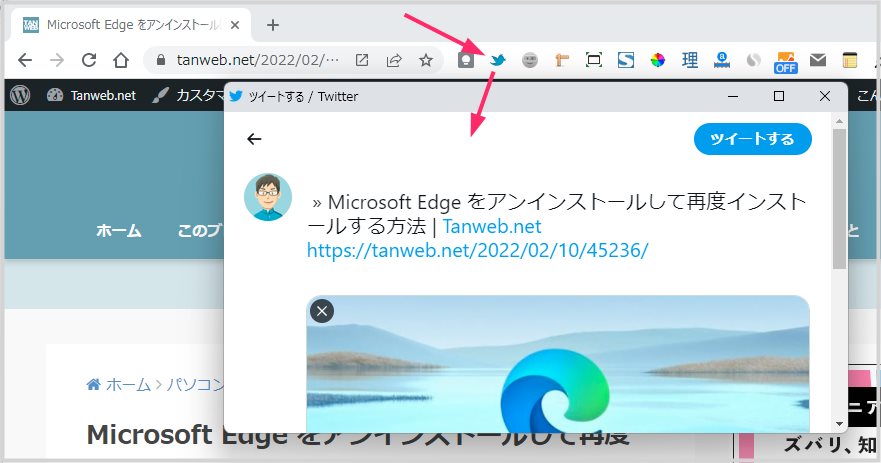
Task: Click the Amazon price tracker extension icon
Action: point(722,60)
